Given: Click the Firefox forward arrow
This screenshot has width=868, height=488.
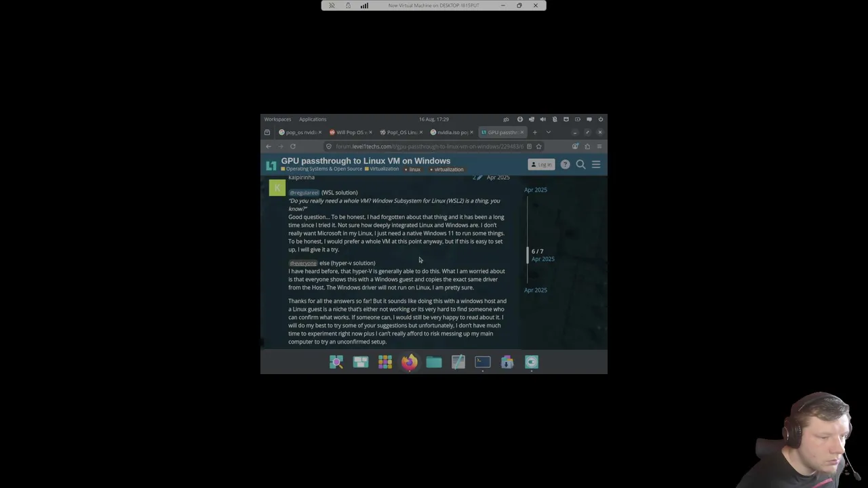Looking at the screenshot, I should (281, 146).
